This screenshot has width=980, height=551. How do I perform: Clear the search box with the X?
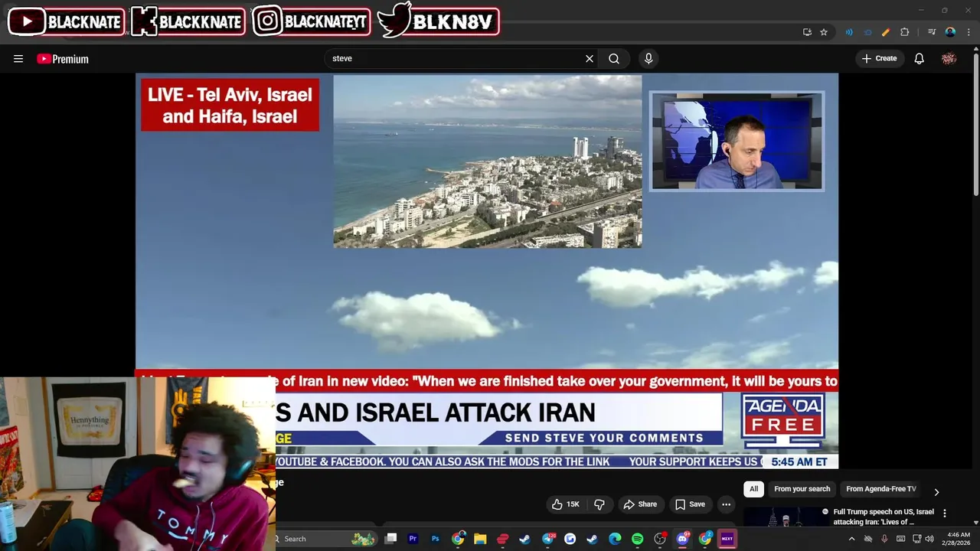click(x=590, y=58)
